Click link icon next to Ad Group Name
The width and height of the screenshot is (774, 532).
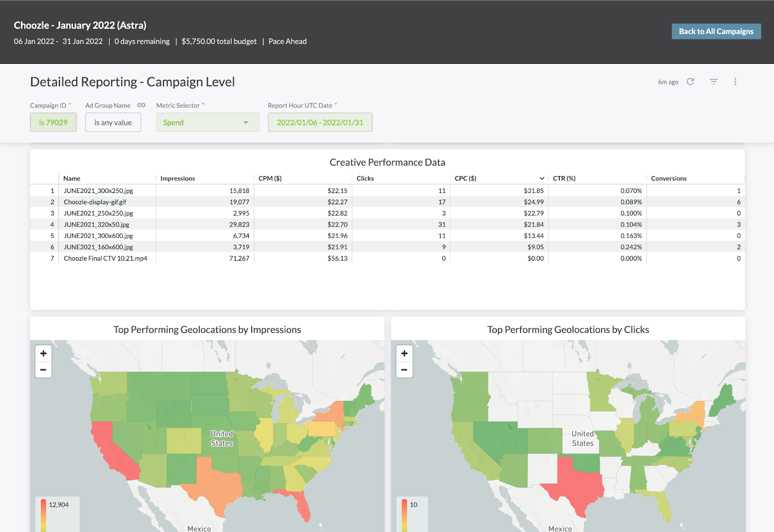click(141, 105)
